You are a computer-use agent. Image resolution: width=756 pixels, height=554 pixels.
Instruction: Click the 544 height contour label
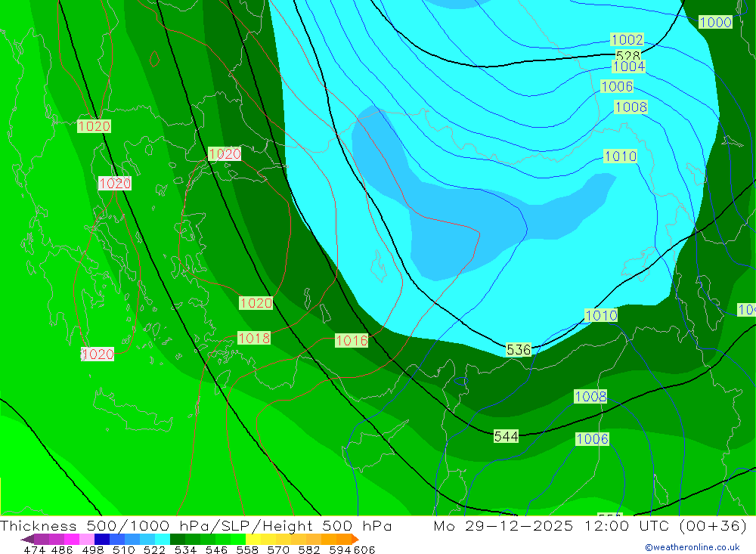coord(507,436)
